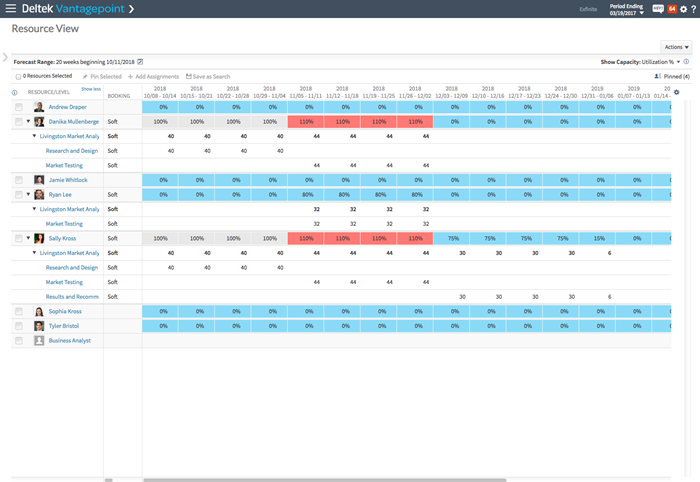
Task: Expand the left side panel arrow
Action: click(x=5, y=57)
